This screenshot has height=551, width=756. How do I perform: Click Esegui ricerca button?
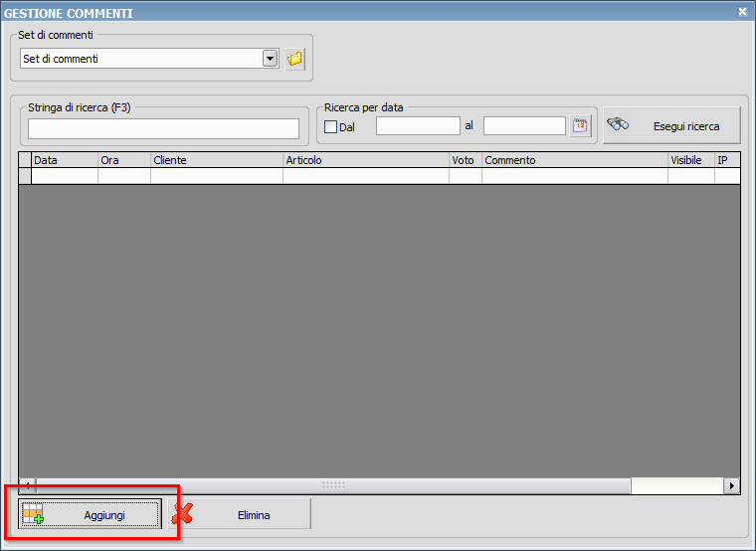pos(671,125)
